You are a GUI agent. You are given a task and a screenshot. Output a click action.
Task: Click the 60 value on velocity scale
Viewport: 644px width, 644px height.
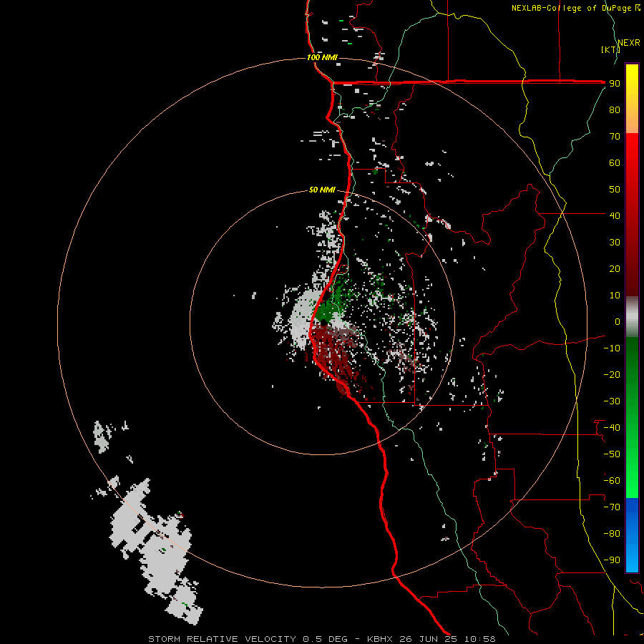click(615, 162)
